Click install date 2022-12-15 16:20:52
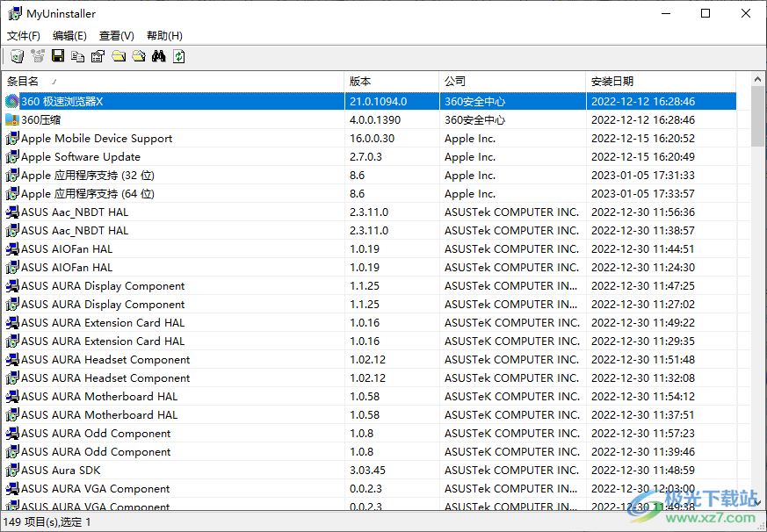Screen dimensions: 767x532 (643, 139)
